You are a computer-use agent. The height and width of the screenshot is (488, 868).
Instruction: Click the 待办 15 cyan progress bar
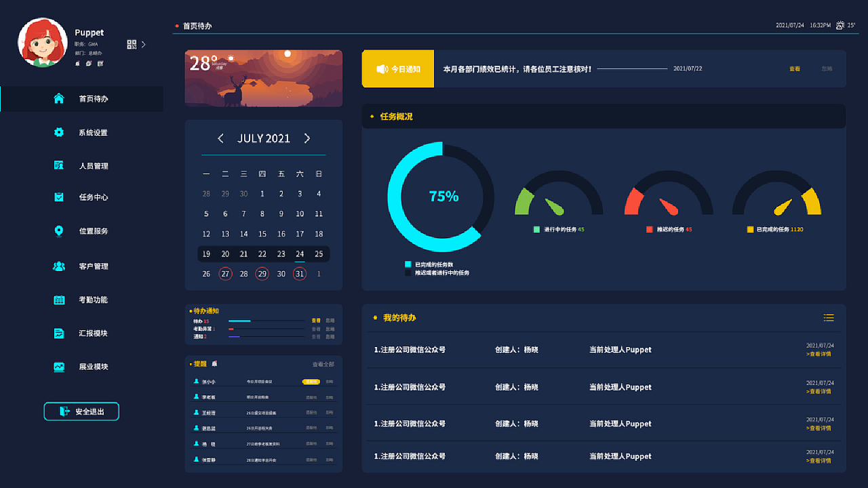(239, 321)
